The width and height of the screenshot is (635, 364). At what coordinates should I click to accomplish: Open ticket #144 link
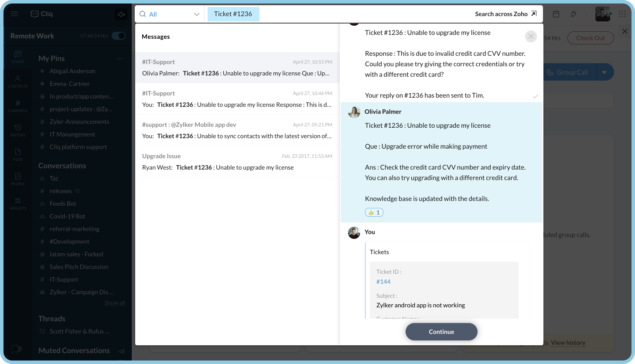(383, 282)
